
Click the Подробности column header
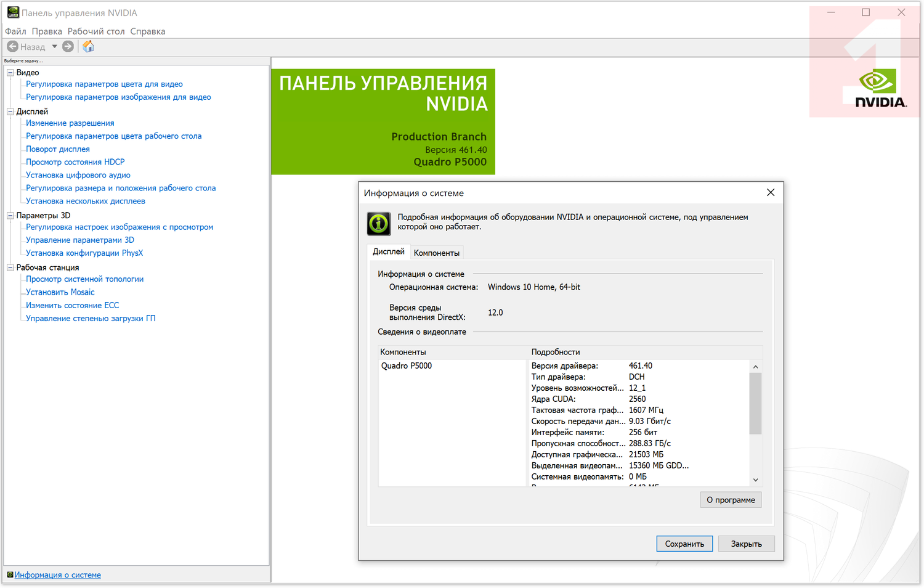[x=646, y=352]
